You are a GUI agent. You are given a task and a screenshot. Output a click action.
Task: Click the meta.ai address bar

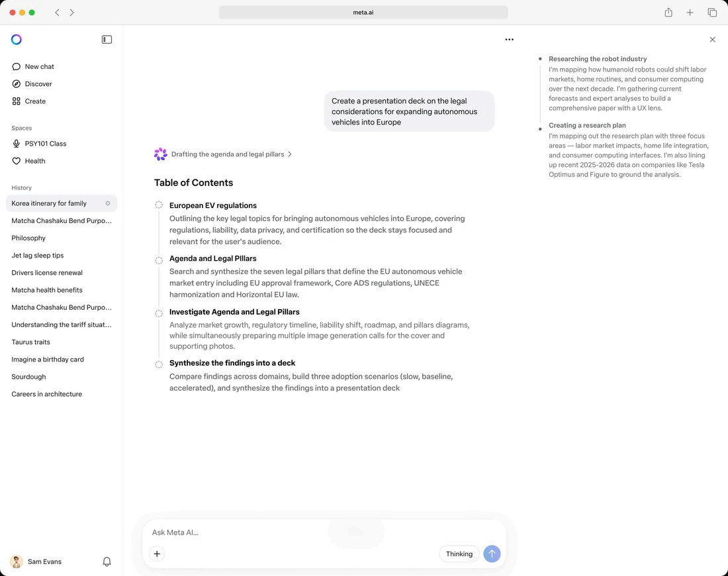click(x=363, y=13)
